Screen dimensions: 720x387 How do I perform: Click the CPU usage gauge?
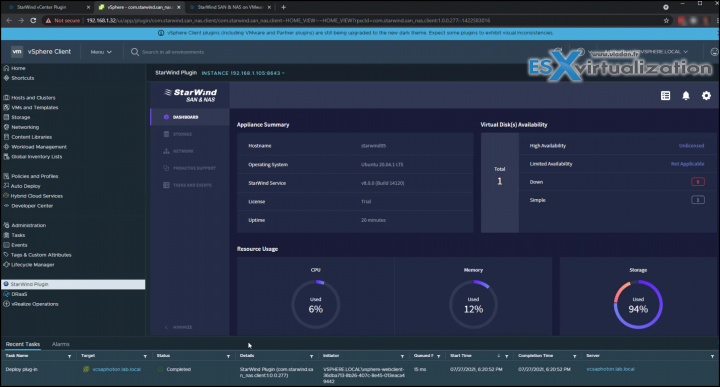tap(315, 304)
